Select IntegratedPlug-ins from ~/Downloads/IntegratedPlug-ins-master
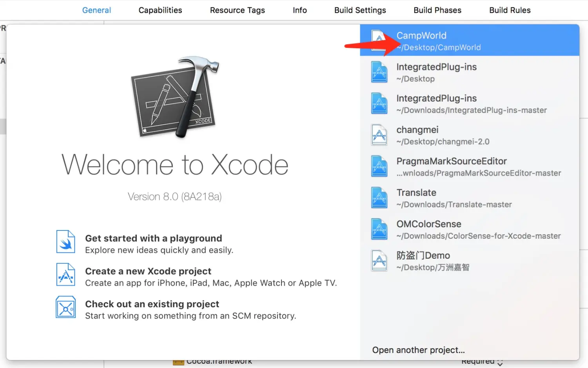Screen dimensions: 588x368 click(x=470, y=103)
